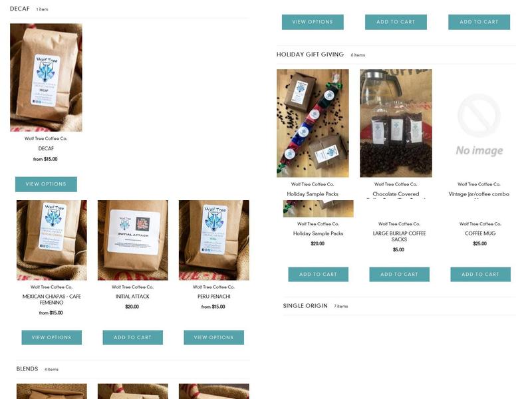Click the PERU PENACHI product name

click(213, 296)
